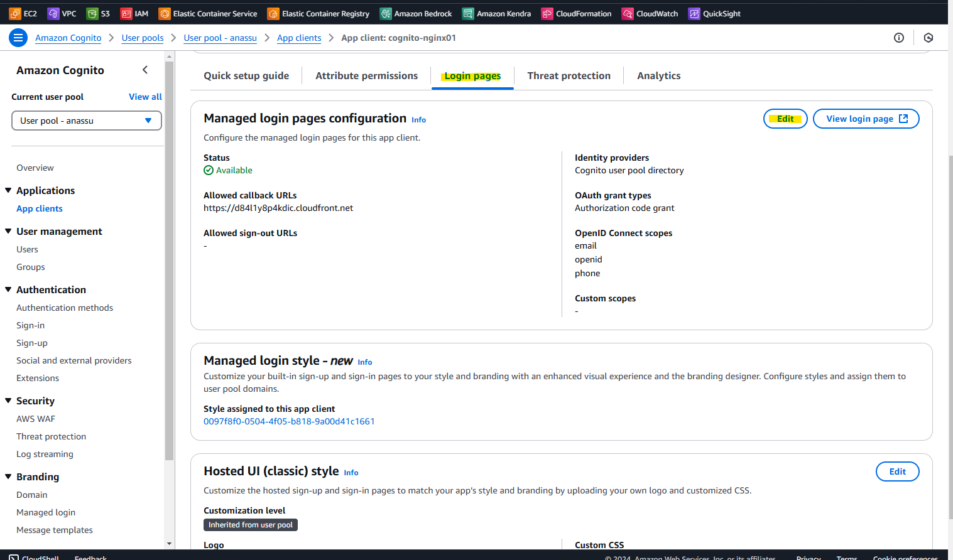953x560 pixels.
Task: Open the navigation hamburger menu
Action: pyautogui.click(x=18, y=38)
